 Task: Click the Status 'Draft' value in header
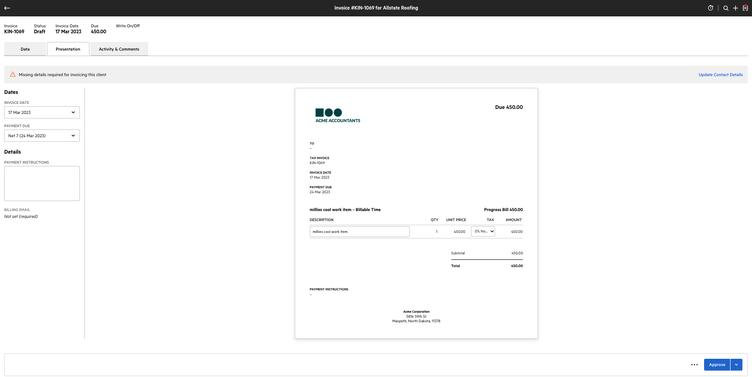[39, 32]
